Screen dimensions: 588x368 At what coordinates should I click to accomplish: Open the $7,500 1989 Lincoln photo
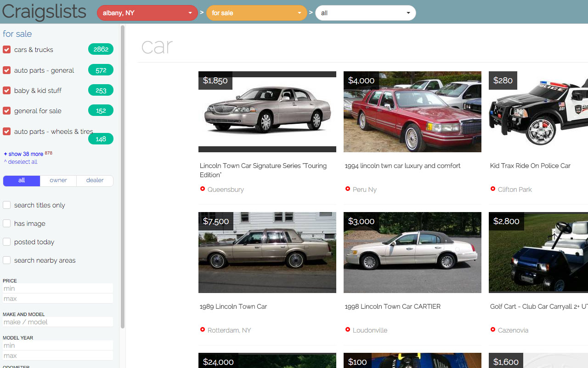pyautogui.click(x=267, y=253)
